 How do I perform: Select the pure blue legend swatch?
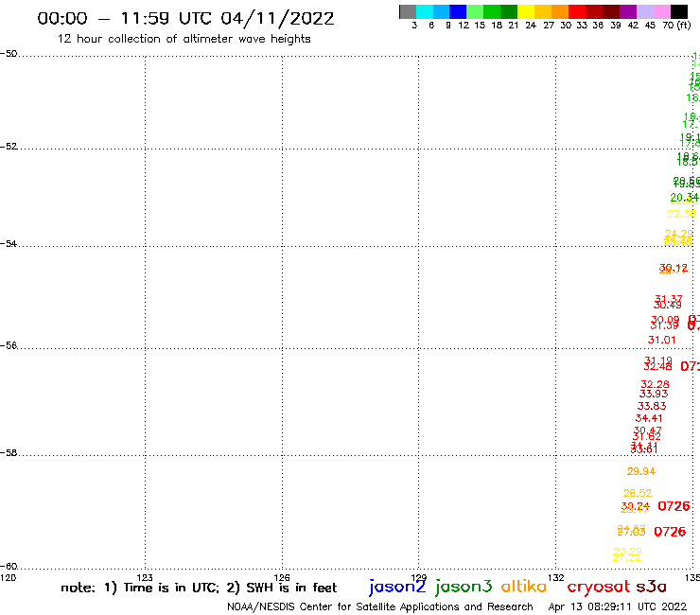click(x=458, y=11)
